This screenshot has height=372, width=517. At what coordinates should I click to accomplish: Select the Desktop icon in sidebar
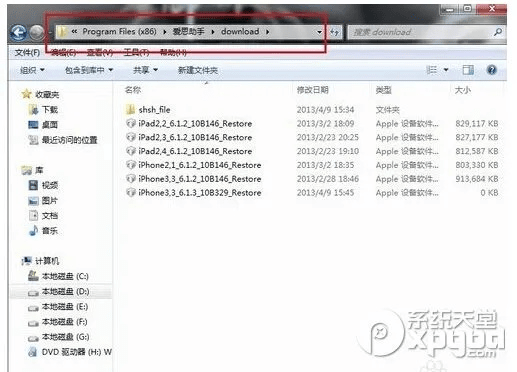(x=33, y=125)
